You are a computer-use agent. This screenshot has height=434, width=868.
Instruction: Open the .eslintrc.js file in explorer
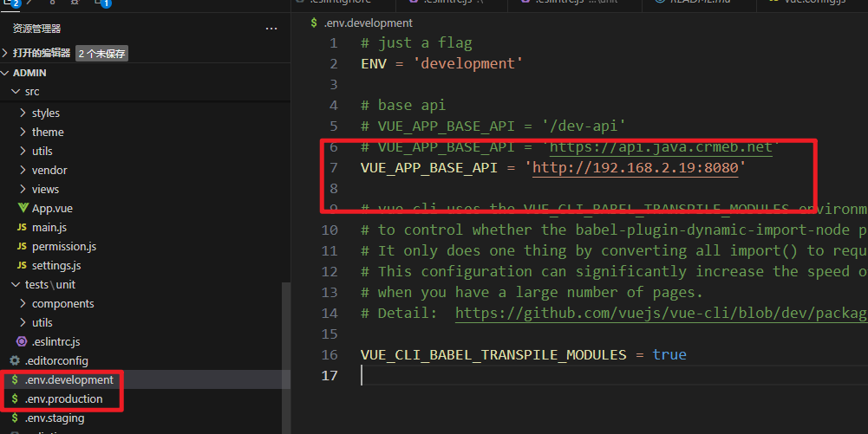click(55, 341)
